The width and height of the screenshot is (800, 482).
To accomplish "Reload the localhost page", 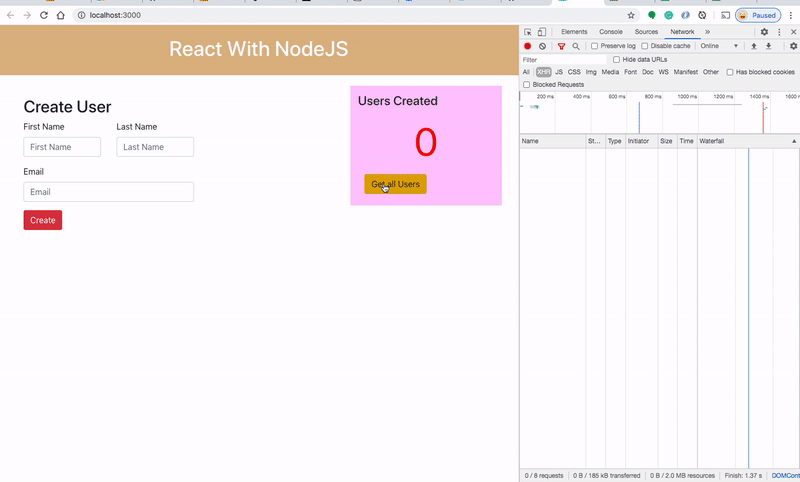I will [x=44, y=15].
